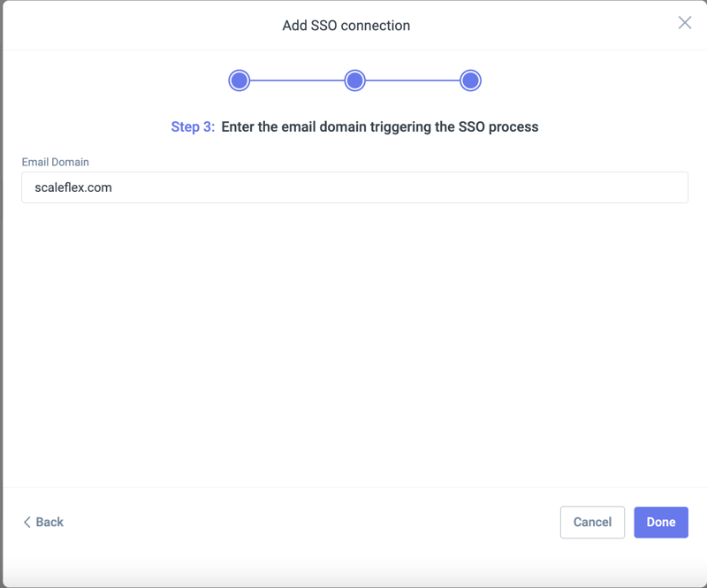
Task: Confirm with the Done button
Action: point(660,522)
